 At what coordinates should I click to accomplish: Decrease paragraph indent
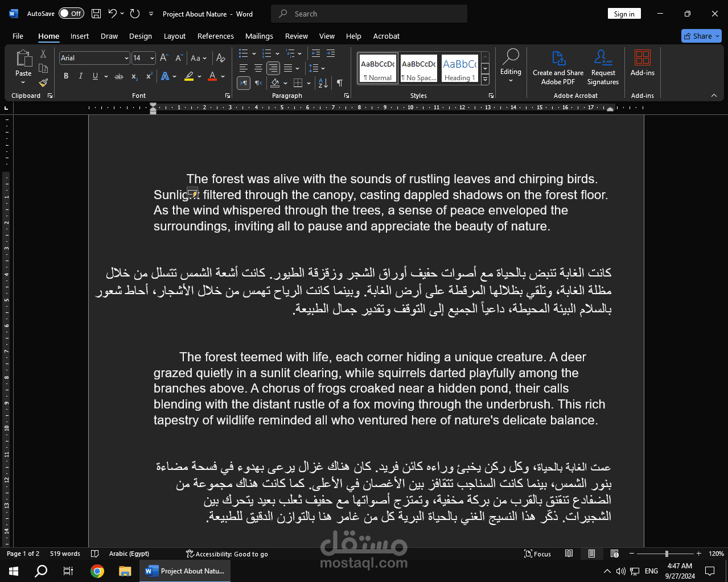click(316, 53)
